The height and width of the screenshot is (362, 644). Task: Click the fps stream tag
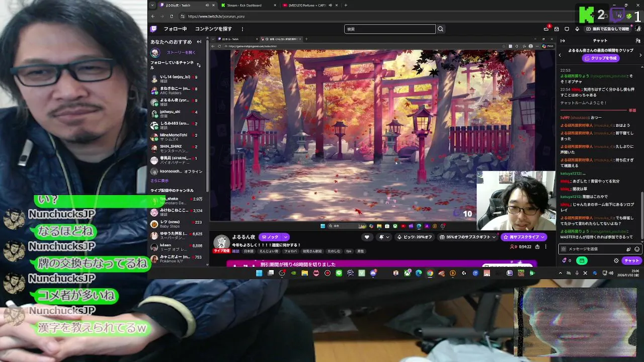349,251
